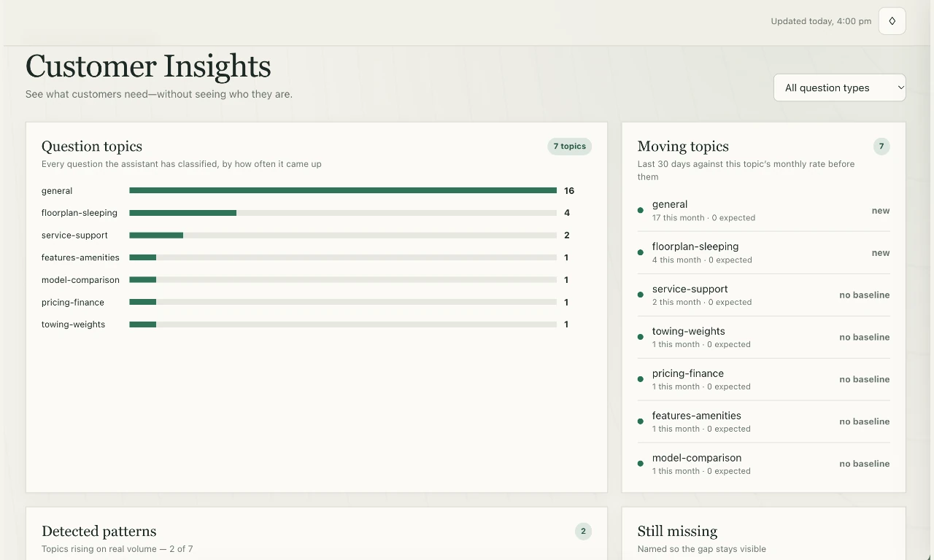This screenshot has height=560, width=934.
Task: Click the Still missing heading
Action: coord(677,532)
